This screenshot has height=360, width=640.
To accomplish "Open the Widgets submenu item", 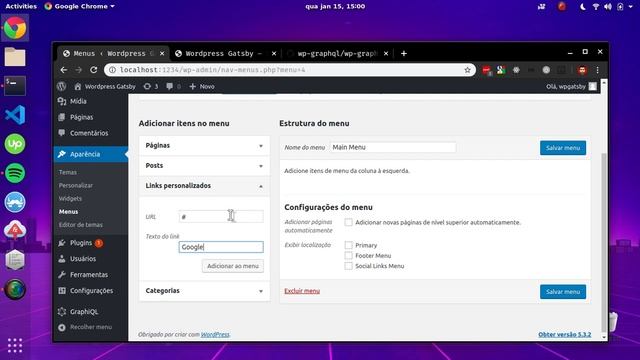I will point(70,198).
